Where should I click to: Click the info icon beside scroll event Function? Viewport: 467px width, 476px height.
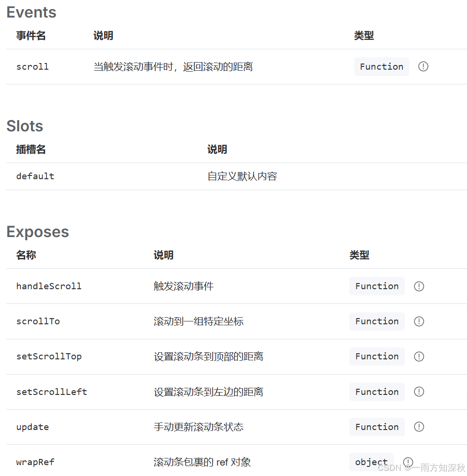(x=423, y=66)
